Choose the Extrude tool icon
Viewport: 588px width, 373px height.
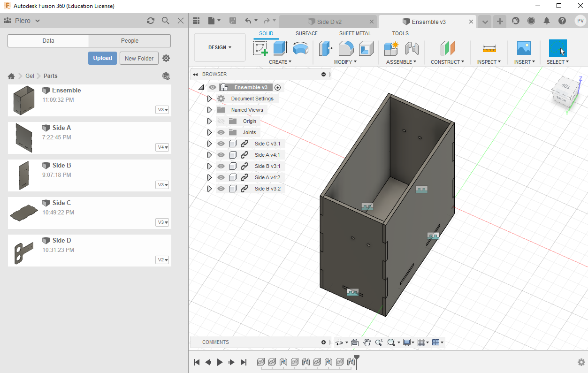point(280,48)
